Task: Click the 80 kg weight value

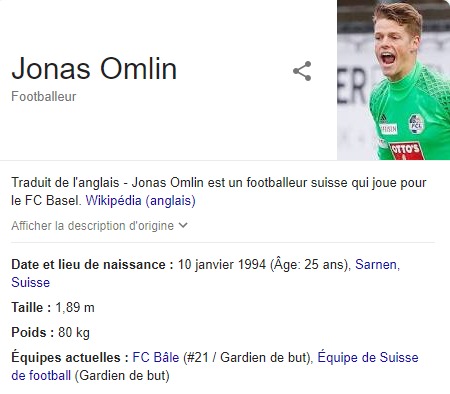Action: coord(74,332)
